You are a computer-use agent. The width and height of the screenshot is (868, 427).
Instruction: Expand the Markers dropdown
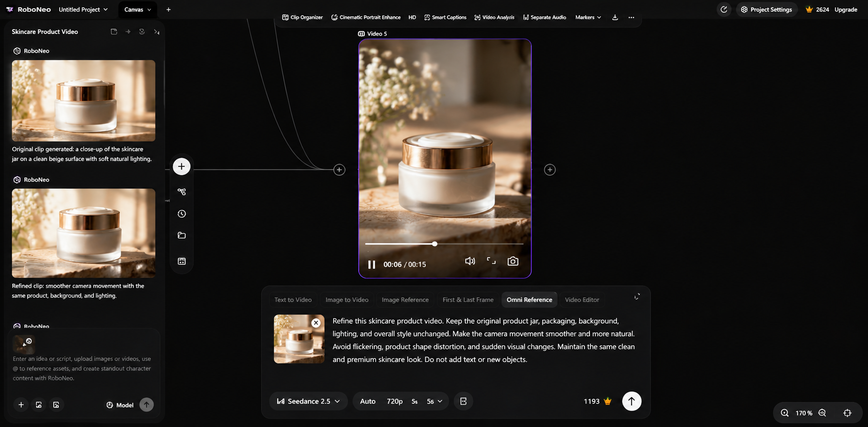coord(588,17)
